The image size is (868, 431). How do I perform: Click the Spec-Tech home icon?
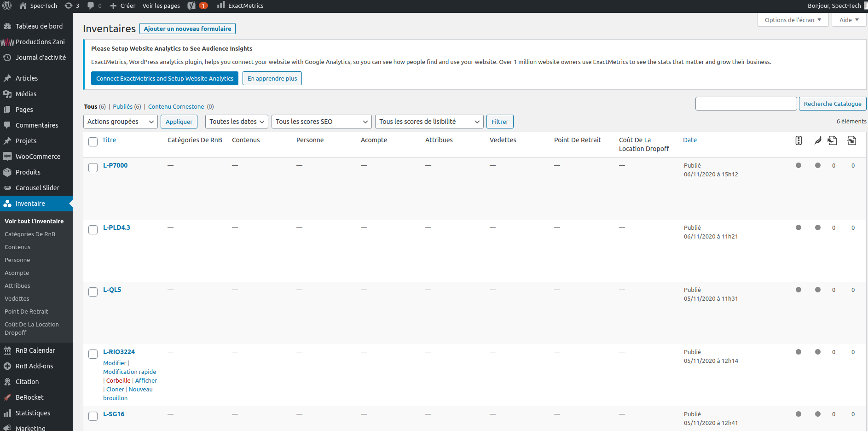(23, 6)
